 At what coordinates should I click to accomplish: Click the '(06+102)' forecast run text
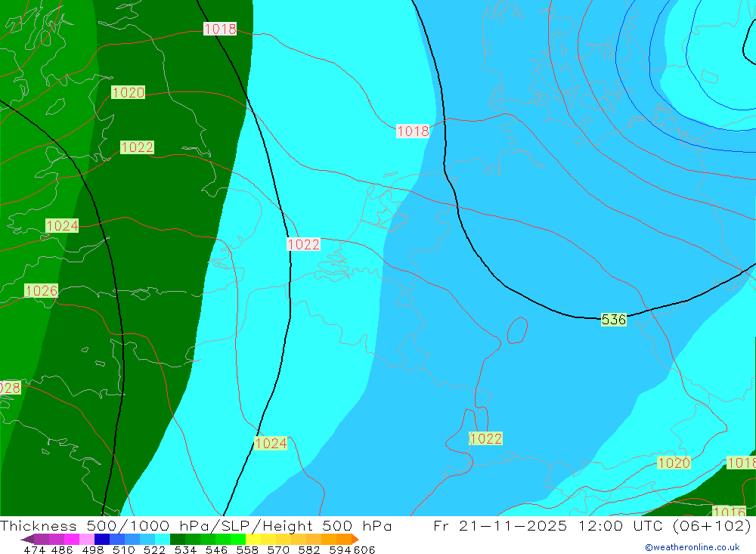coord(711,525)
